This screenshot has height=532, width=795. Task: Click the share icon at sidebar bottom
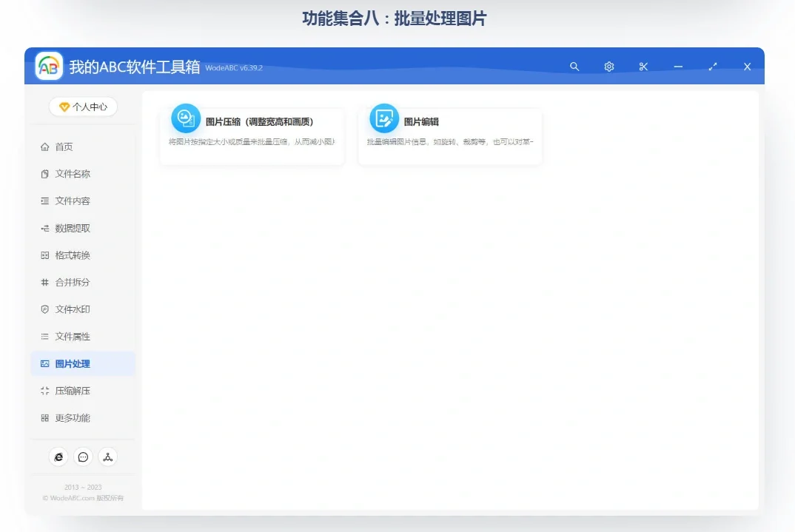point(108,457)
